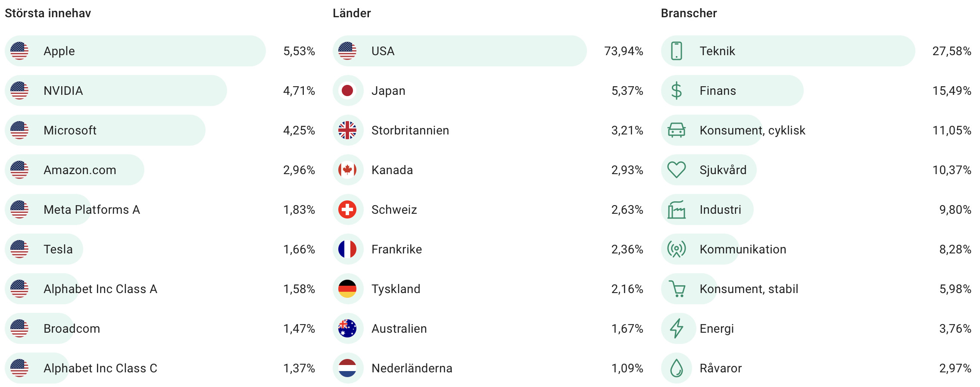This screenshot has width=980, height=387.
Task: Click the lightning bolt Energi icon
Action: click(x=676, y=328)
